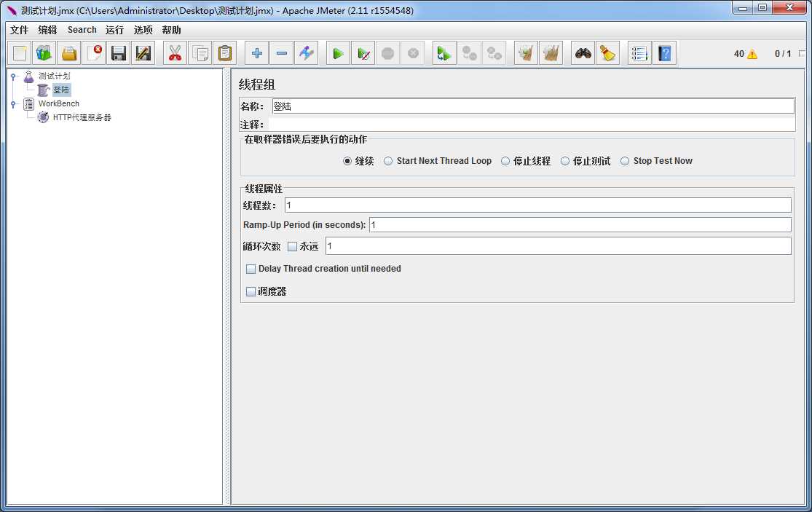Click the 注释 comments field
The width and height of the screenshot is (812, 512).
(x=532, y=125)
